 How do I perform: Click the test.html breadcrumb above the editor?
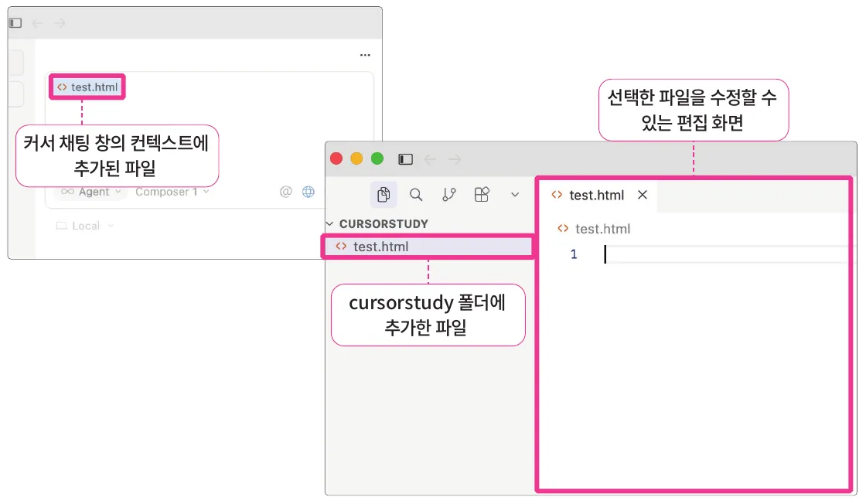click(x=595, y=229)
